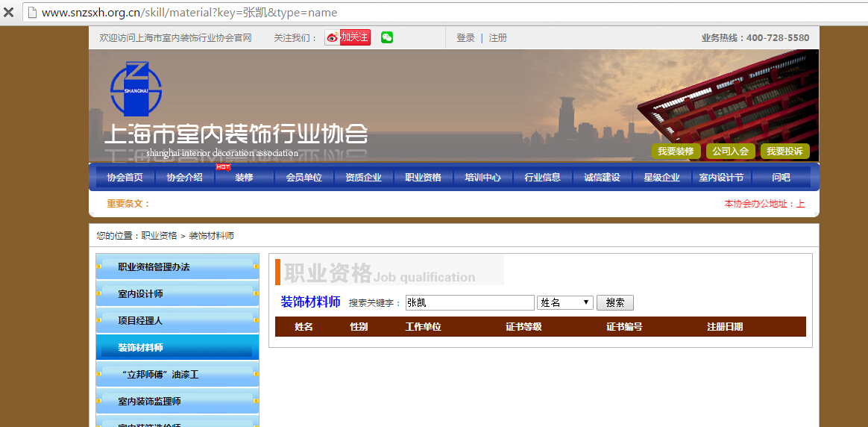
Task: Open 会员单位 in the navigation bar
Action: [304, 177]
